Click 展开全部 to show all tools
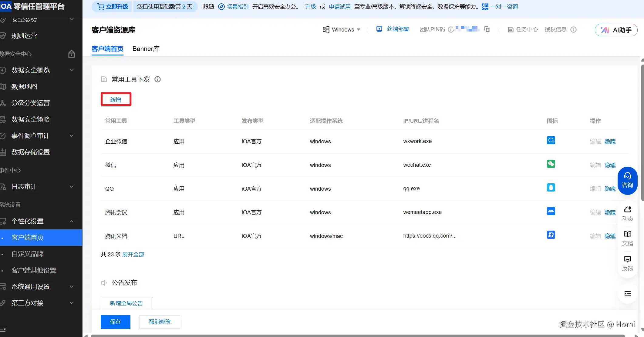This screenshot has width=644, height=337. coord(133,254)
